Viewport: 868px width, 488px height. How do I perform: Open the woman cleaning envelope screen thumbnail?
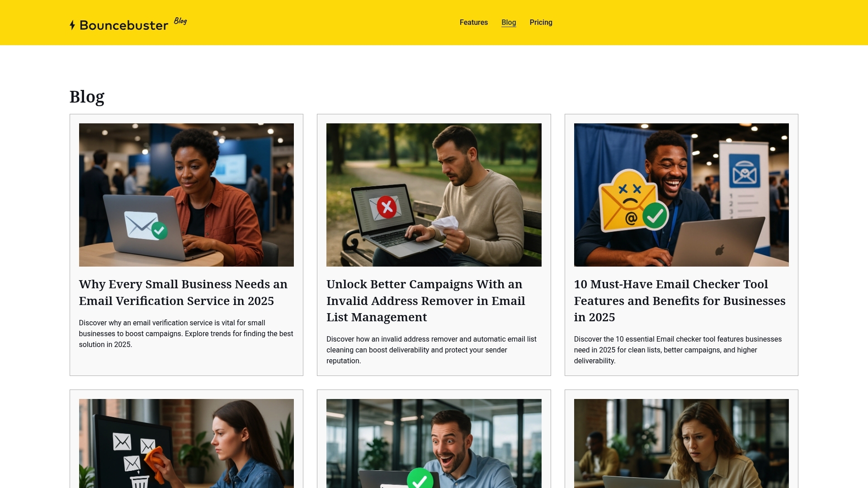(x=186, y=443)
